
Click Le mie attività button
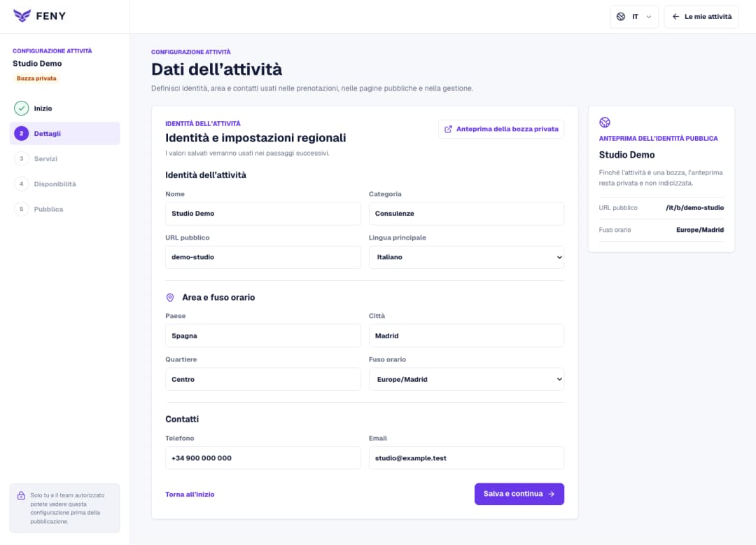point(701,16)
